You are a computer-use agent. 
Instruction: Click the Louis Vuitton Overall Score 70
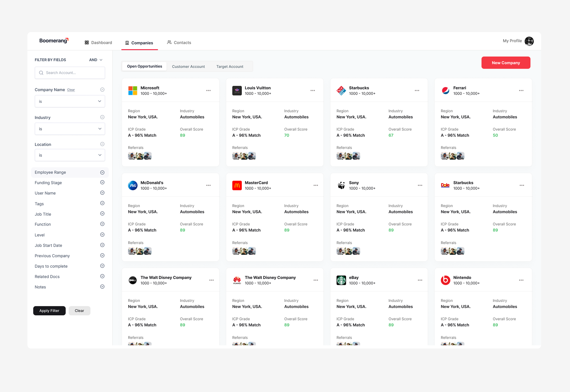pos(287,135)
